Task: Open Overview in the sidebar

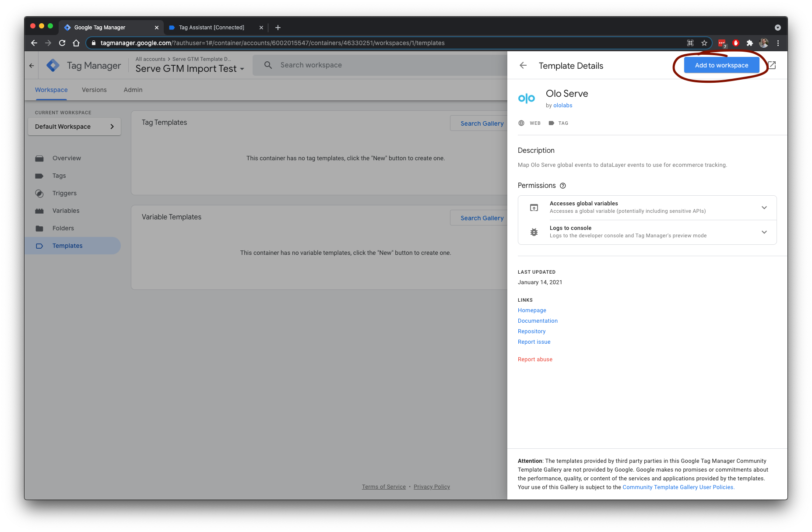Action: (74, 158)
